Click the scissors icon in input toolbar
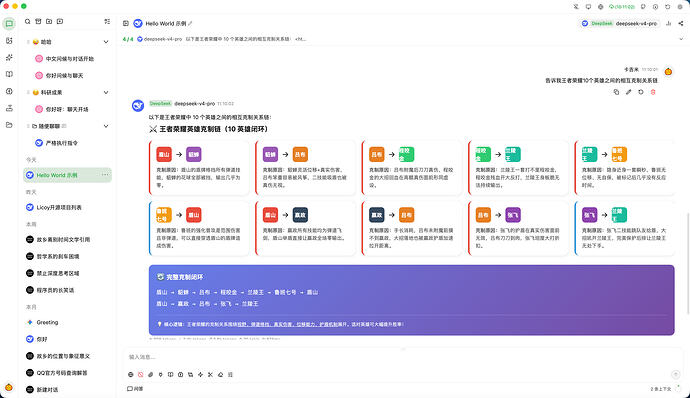The image size is (690, 398). [210, 374]
